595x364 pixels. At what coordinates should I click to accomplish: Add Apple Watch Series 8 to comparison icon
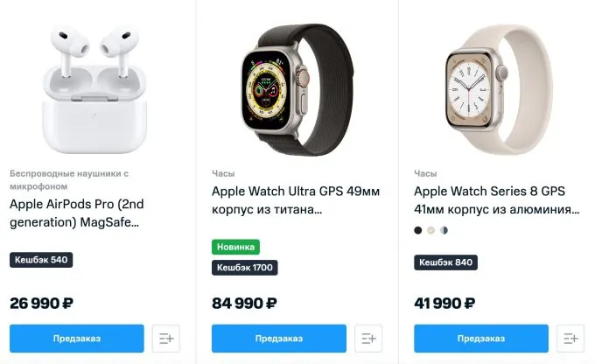click(570, 339)
